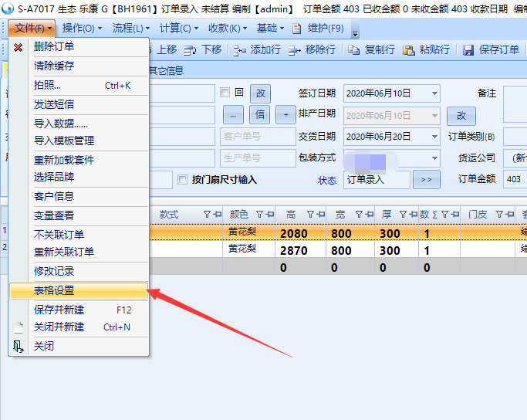
Task: Click the >> button next to 订单录入 status
Action: (x=426, y=180)
